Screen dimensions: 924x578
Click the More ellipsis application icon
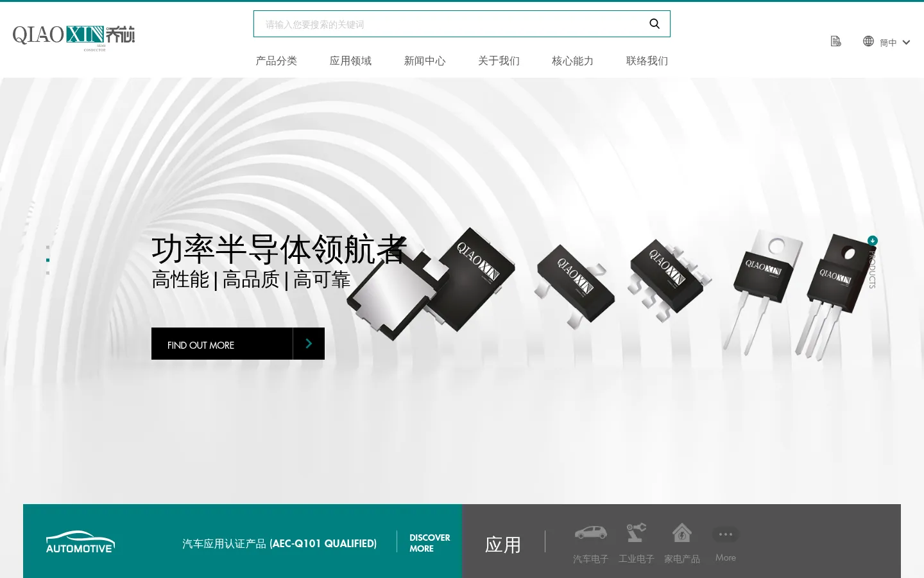pos(726,534)
